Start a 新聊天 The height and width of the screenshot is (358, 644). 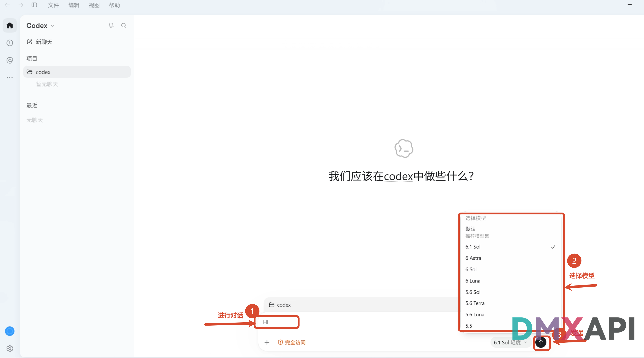[x=40, y=42]
